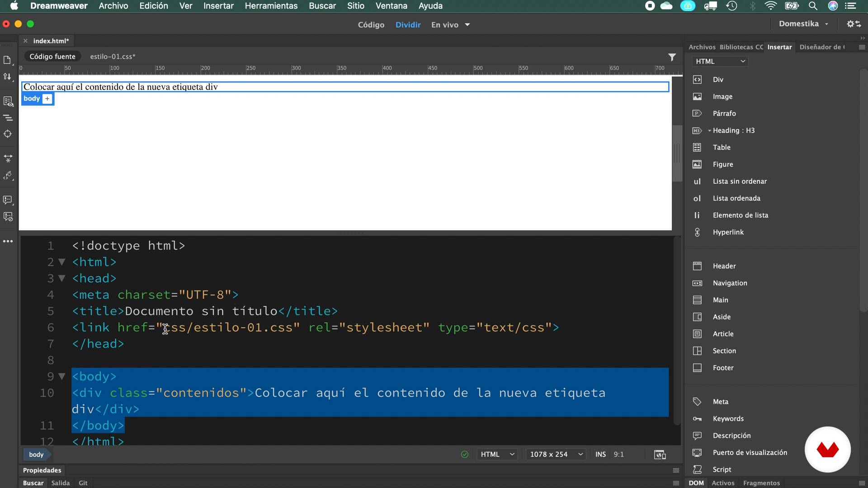The height and width of the screenshot is (488, 868).
Task: Close the index.html document tab
Action: tap(25, 41)
